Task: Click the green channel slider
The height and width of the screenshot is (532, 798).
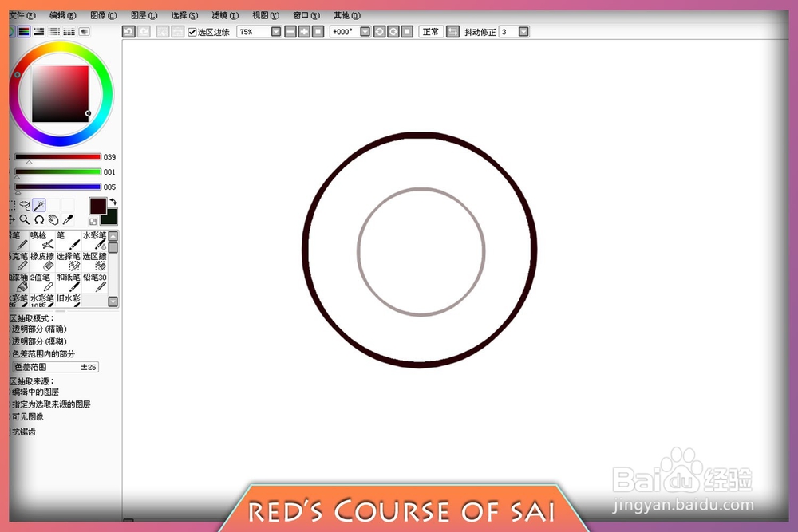Action: pos(57,172)
